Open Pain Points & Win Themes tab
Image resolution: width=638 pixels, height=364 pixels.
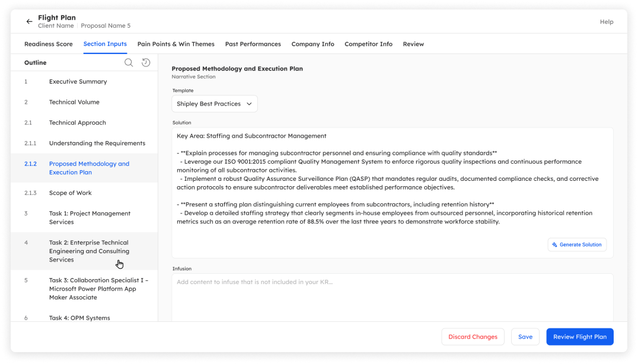pos(176,44)
